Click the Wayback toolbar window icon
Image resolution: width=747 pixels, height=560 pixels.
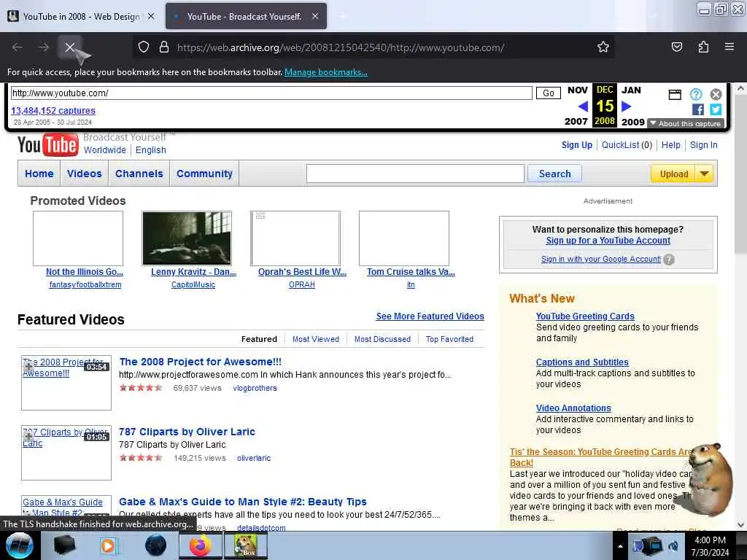click(675, 94)
